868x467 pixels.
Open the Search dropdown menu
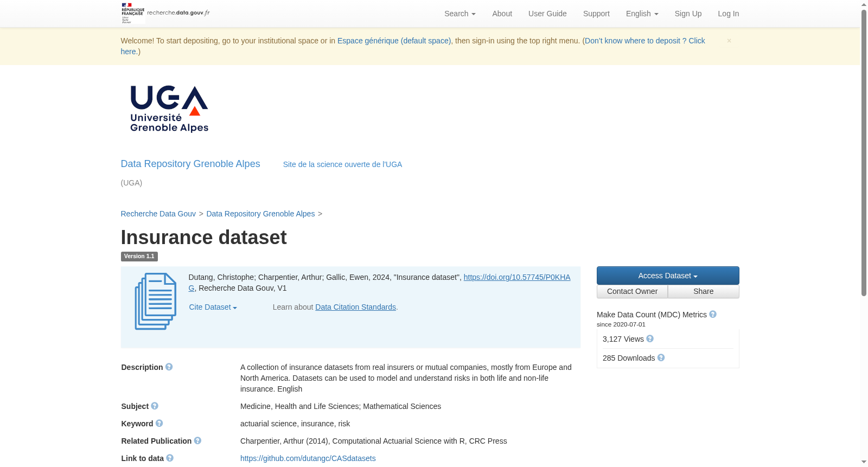pyautogui.click(x=460, y=14)
